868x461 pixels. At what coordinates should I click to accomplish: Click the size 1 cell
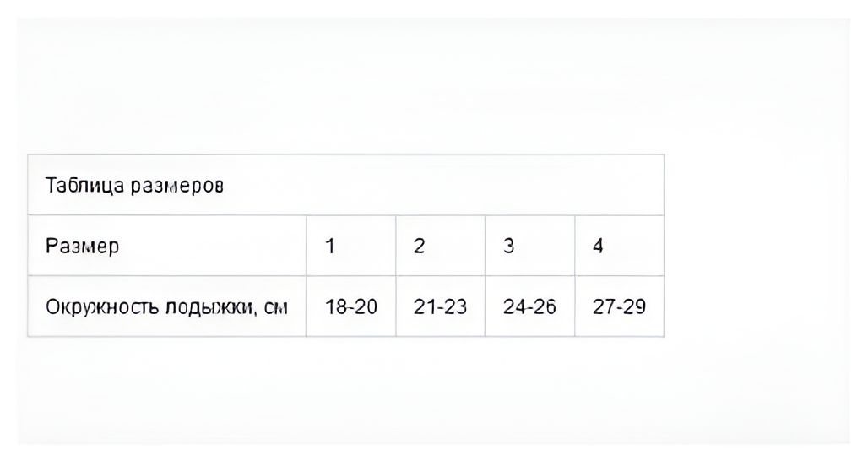point(331,247)
